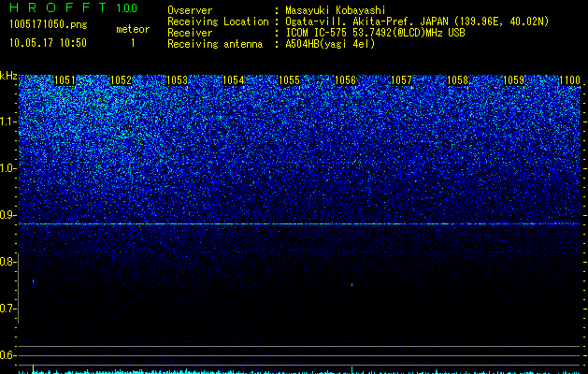Click the A504HB(yagi 4el) antenna text
The image size is (588, 374).
[330, 44]
